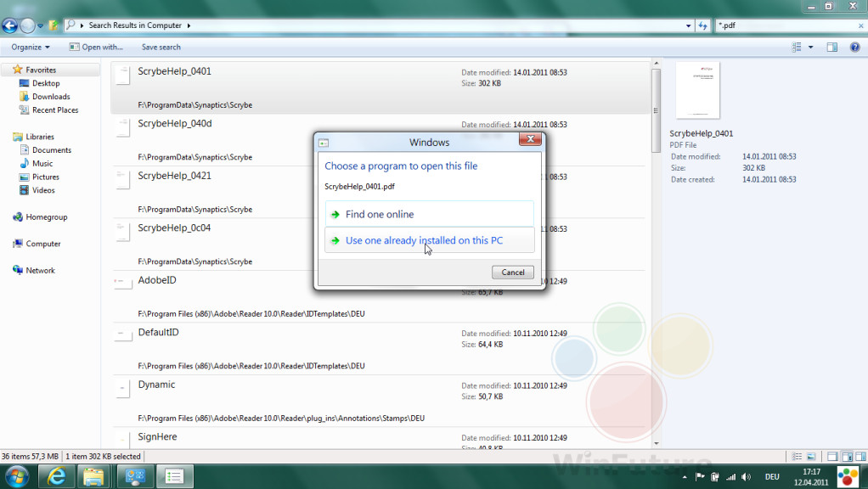Image resolution: width=868 pixels, height=489 pixels.
Task: Choose Use one already installed on this PC
Action: coord(429,240)
